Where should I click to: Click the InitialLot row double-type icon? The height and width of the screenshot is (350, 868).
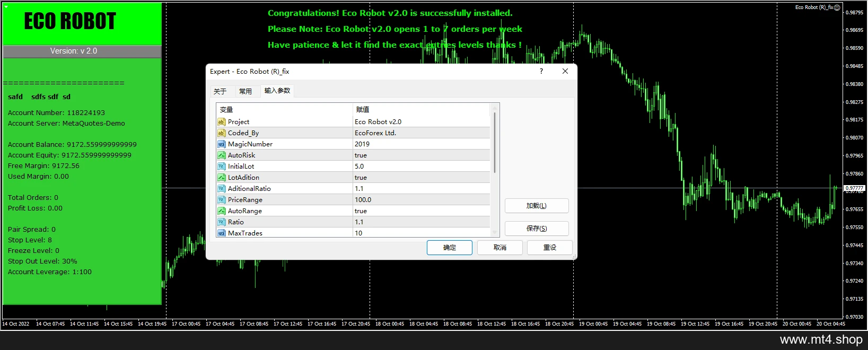click(x=221, y=167)
